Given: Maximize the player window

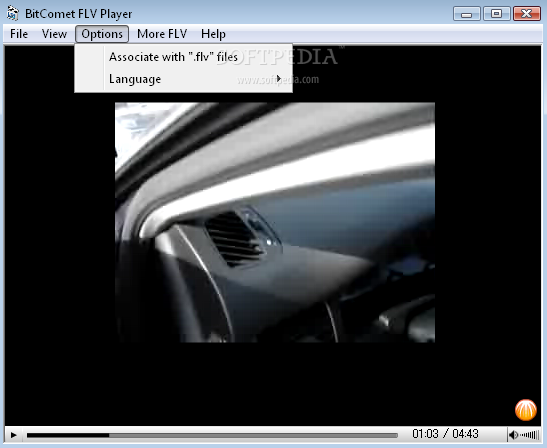Looking at the screenshot, I should (496, 14).
